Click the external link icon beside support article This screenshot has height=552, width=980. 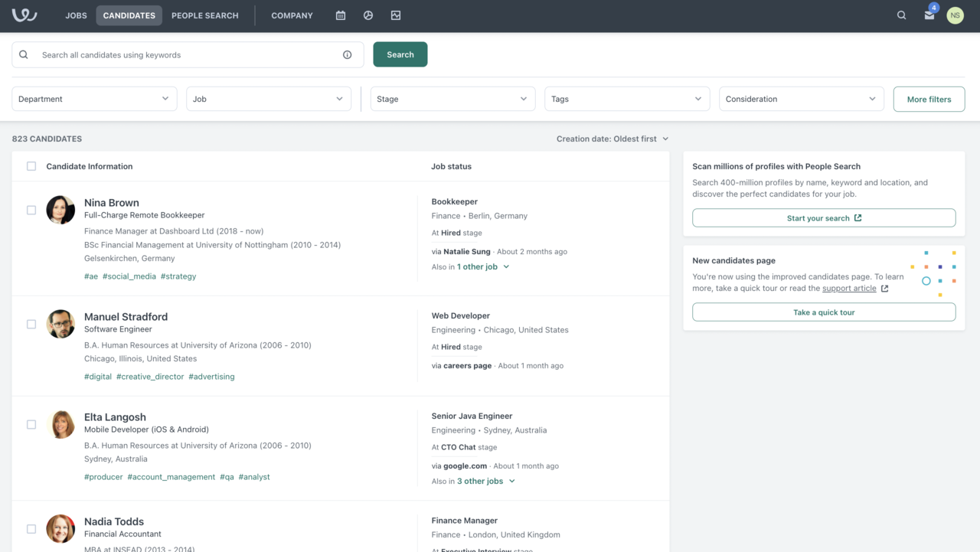point(885,289)
